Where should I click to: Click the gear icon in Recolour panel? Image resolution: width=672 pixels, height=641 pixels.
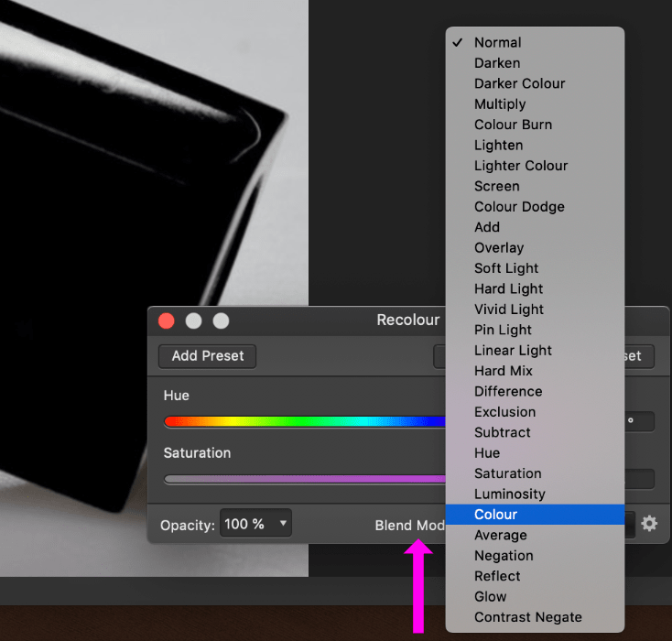point(649,524)
